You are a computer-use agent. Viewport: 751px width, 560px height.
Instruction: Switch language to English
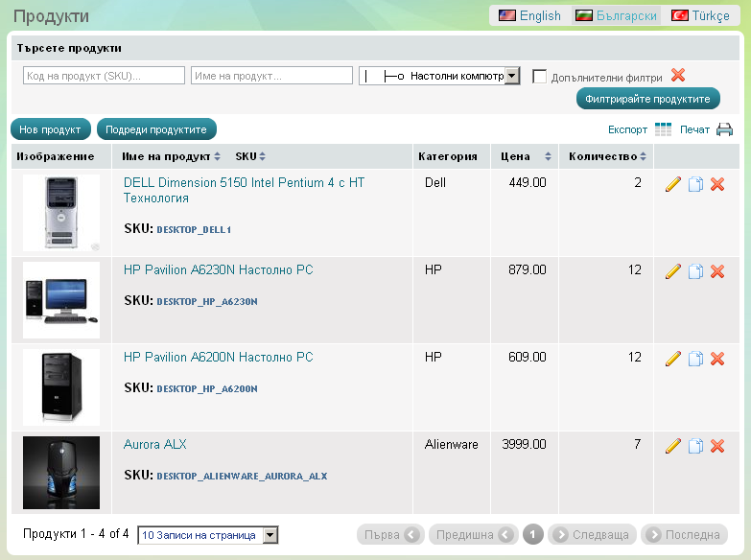pos(529,15)
